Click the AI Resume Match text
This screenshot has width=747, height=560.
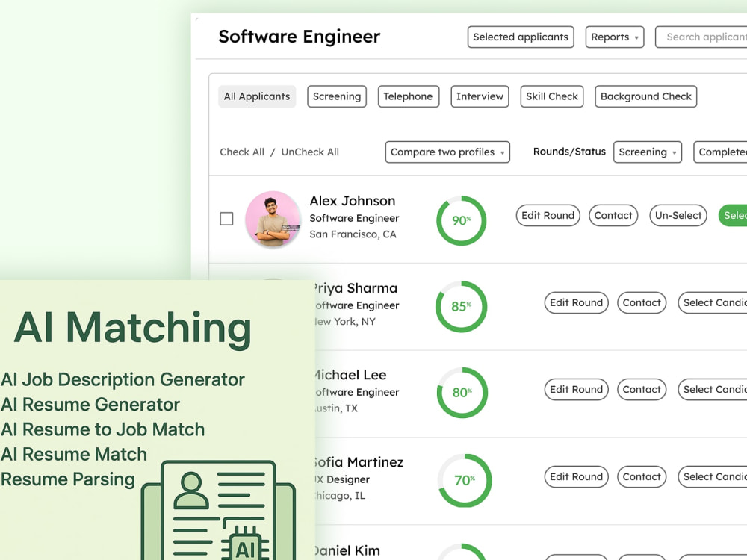click(74, 454)
